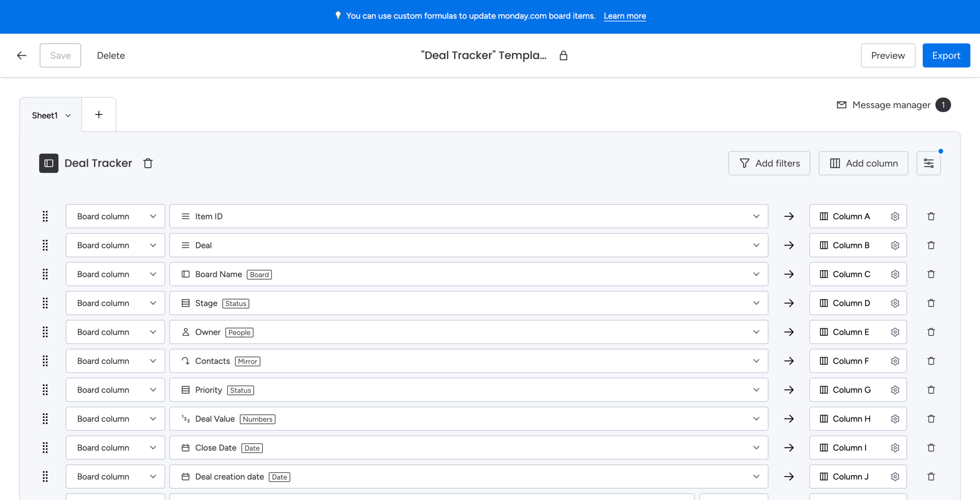This screenshot has height=500, width=980.
Task: Remove the Deal Value row
Action: (931, 419)
